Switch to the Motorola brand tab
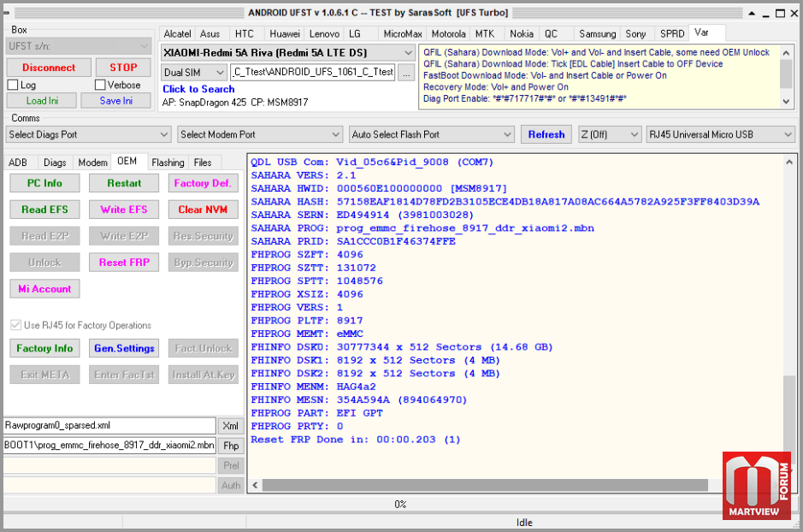The height and width of the screenshot is (532, 803). [449, 34]
